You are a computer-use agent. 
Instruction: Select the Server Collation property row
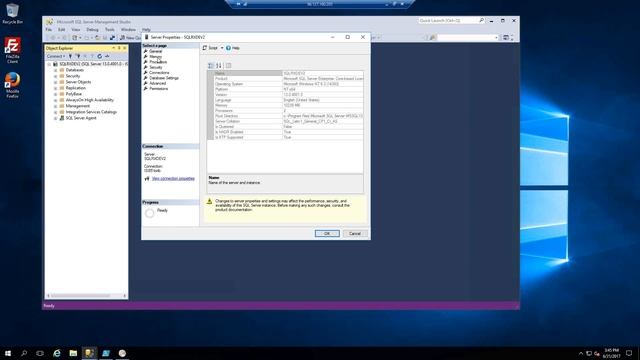pyautogui.click(x=289, y=121)
